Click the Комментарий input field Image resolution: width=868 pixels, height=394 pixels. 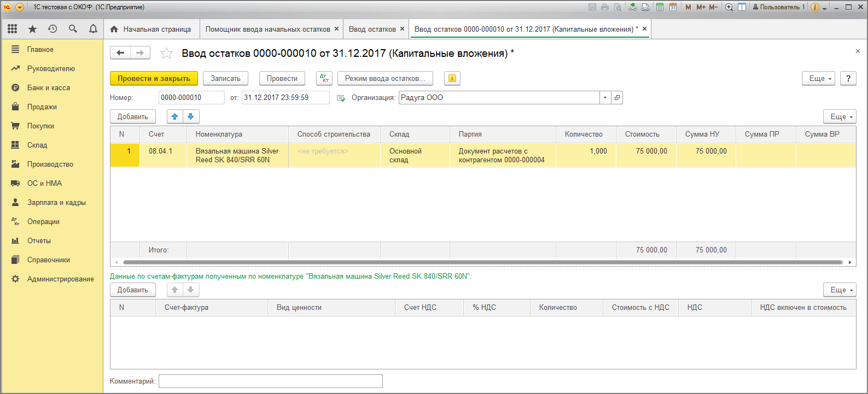pyautogui.click(x=270, y=381)
